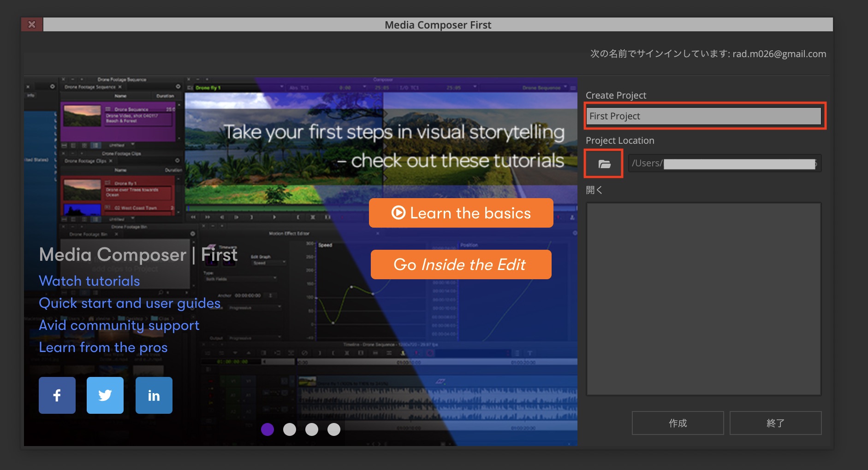The width and height of the screenshot is (868, 470).
Task: Open the project location folder browser
Action: (604, 164)
